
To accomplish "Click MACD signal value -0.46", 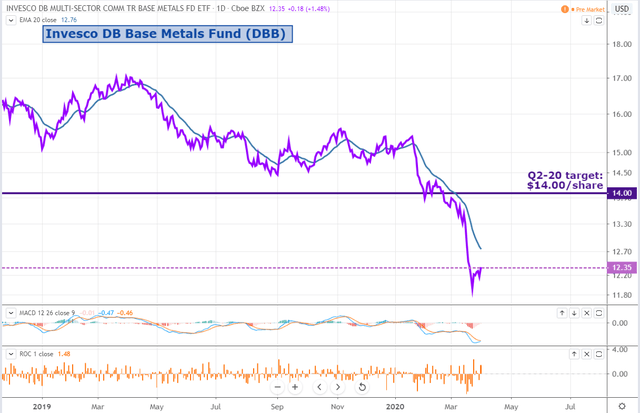I will tap(125, 313).
